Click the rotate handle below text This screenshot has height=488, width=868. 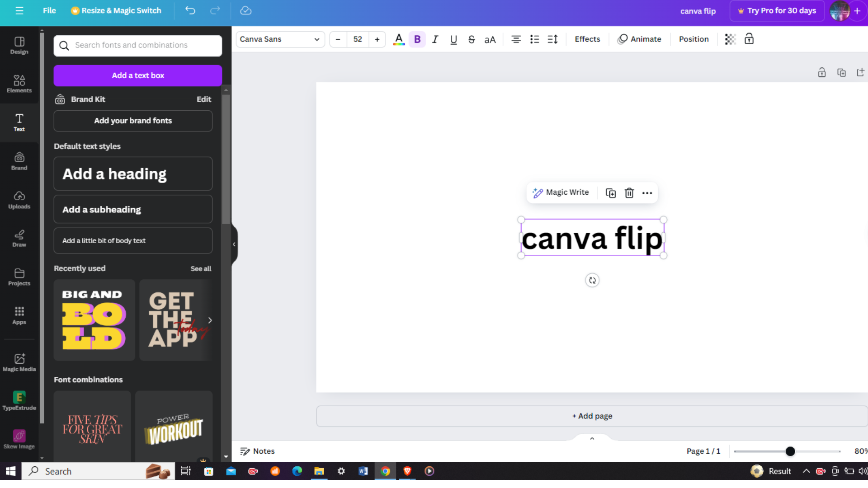[592, 280]
